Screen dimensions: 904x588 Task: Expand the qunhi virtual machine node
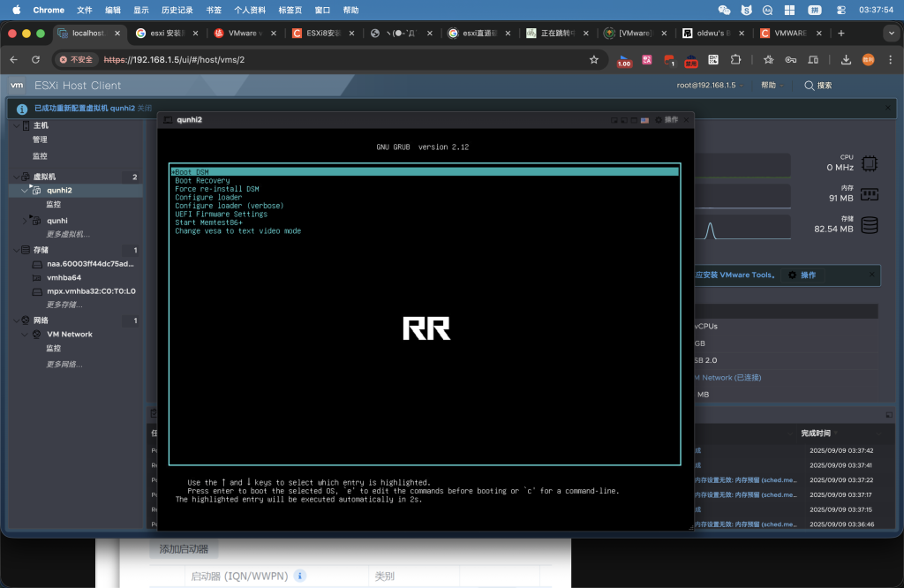[x=25, y=221]
